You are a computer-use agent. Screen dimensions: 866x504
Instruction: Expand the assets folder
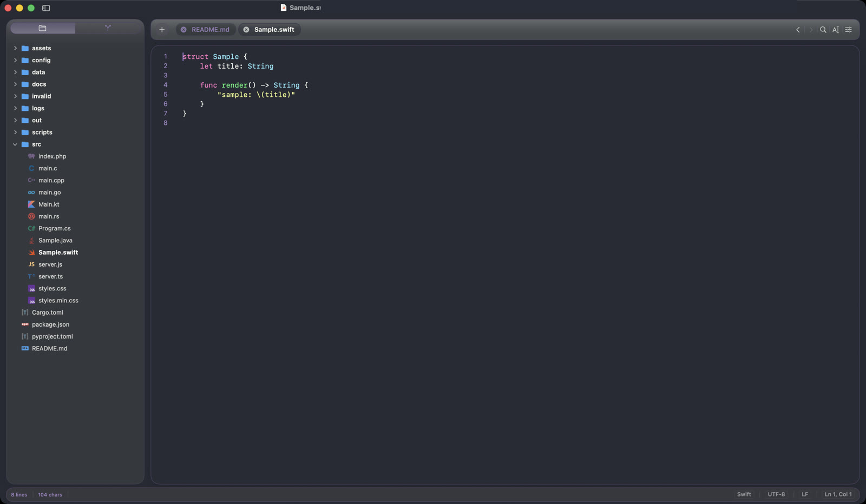[x=15, y=48]
